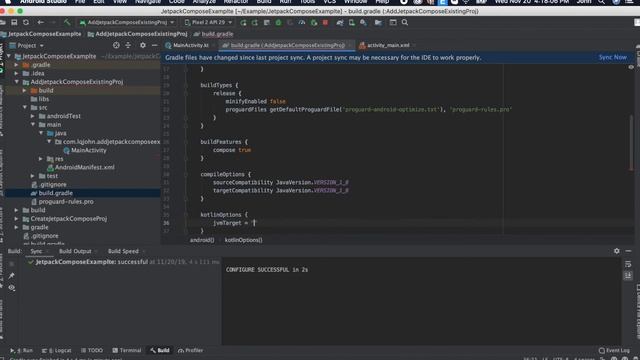
Task: Hide the Project panel with minus icon
Action: 154,45
